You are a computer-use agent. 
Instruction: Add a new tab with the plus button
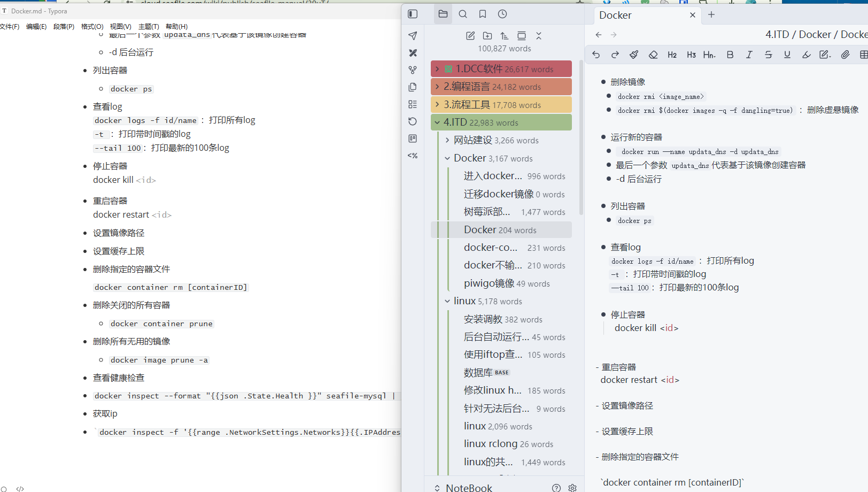click(x=711, y=15)
